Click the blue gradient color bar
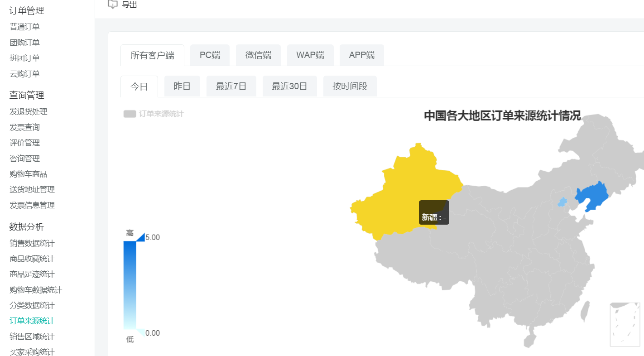Viewport: 644px width, 356px height. click(x=130, y=285)
